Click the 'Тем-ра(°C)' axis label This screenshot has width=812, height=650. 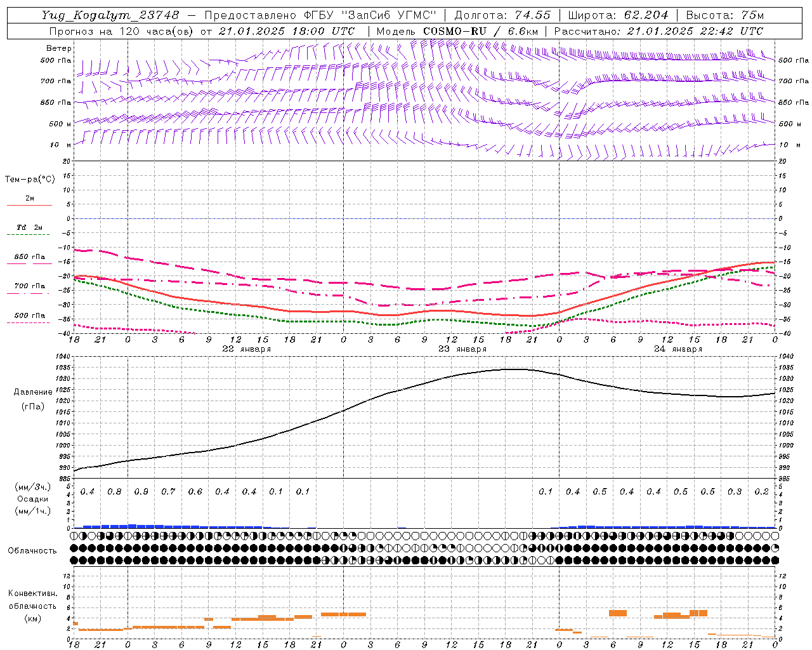30,180
